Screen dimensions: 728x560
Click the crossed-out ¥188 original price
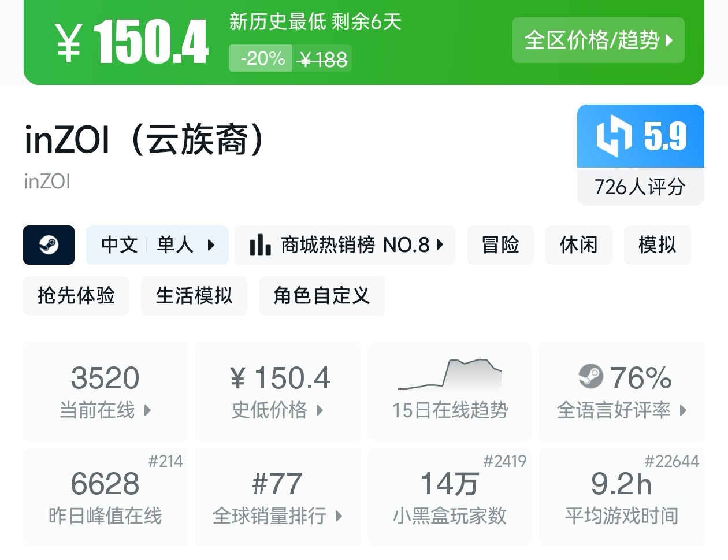pyautogui.click(x=323, y=59)
